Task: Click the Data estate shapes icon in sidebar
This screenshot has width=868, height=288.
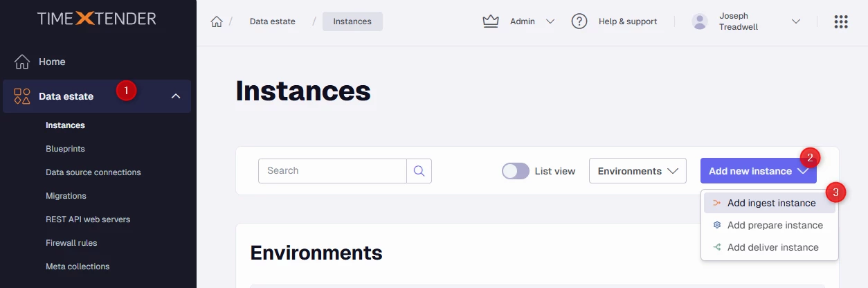Action: (x=22, y=96)
